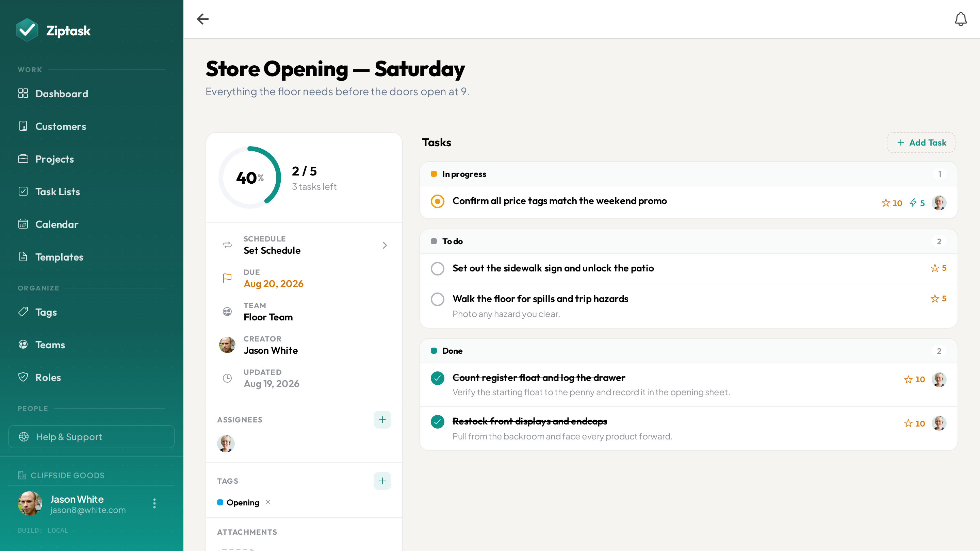Click assignee avatar on price tags task
The height and width of the screenshot is (551, 980).
(x=939, y=203)
